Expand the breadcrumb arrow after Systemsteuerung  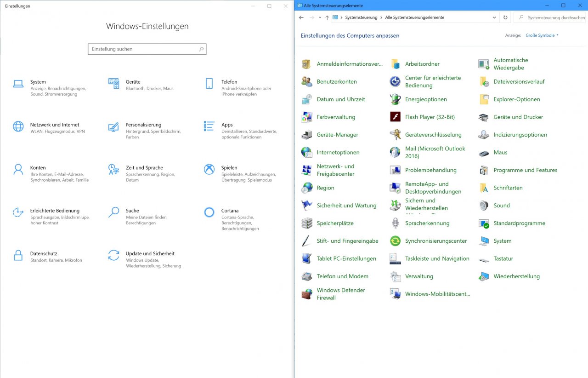(381, 17)
